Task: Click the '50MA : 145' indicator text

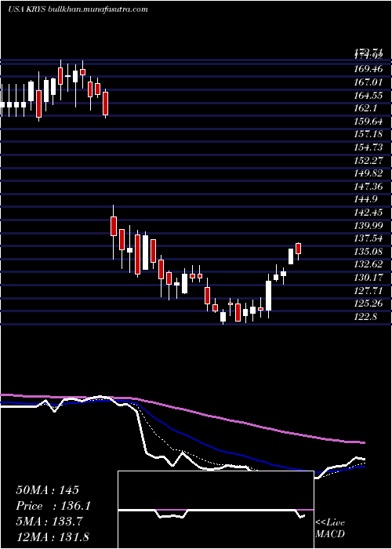Action: [48, 490]
